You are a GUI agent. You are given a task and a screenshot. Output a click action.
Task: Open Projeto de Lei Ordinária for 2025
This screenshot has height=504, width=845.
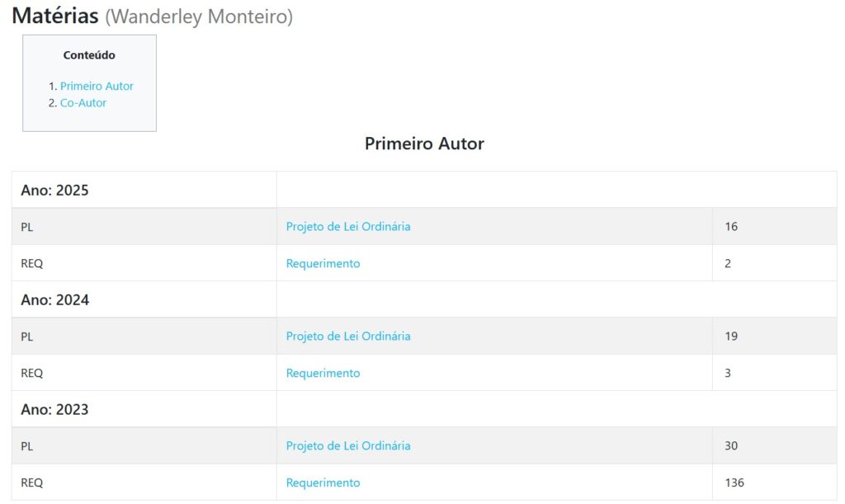(348, 226)
